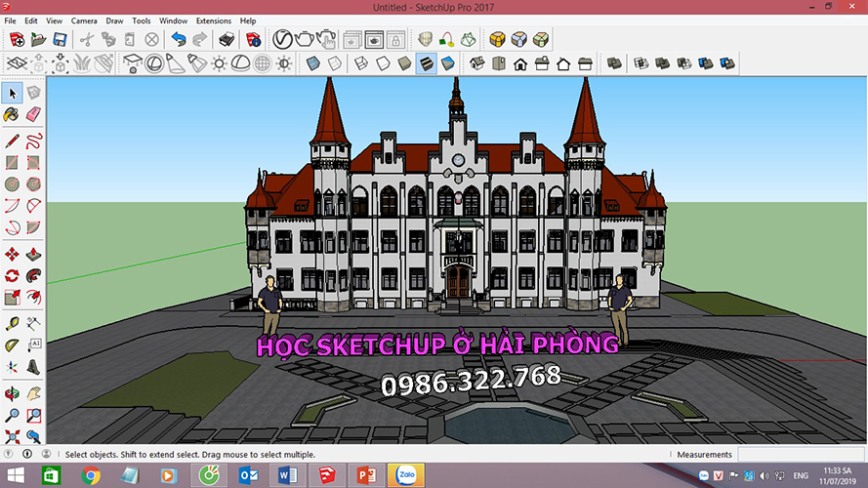
Task: Choose the Rotate tool
Action: (12, 275)
